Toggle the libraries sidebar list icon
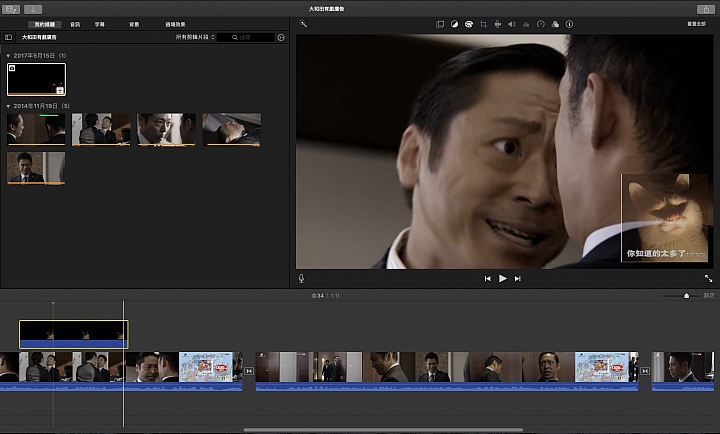The width and height of the screenshot is (720, 434). click(8, 37)
